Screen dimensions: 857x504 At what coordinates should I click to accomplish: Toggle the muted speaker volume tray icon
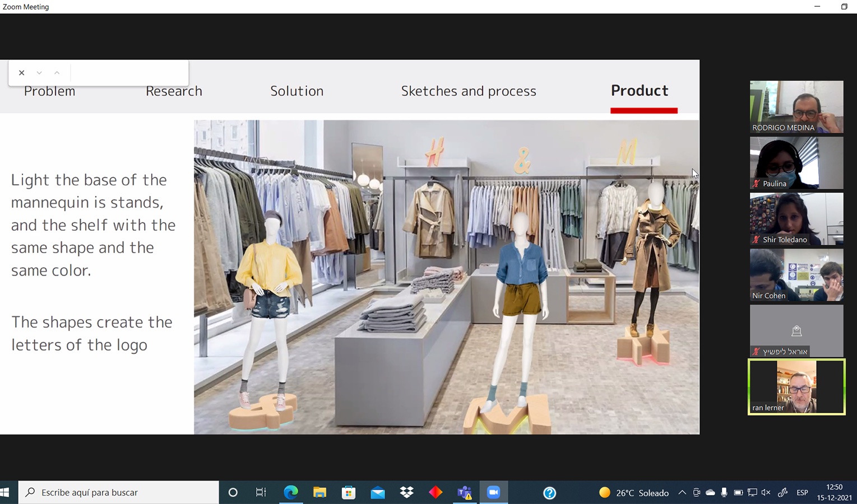(766, 493)
